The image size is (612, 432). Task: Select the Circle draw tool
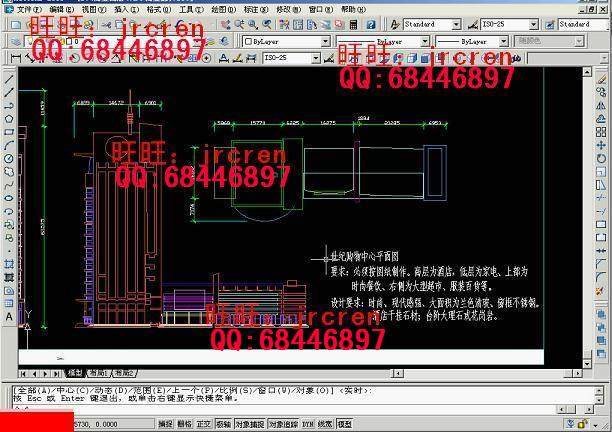point(9,159)
